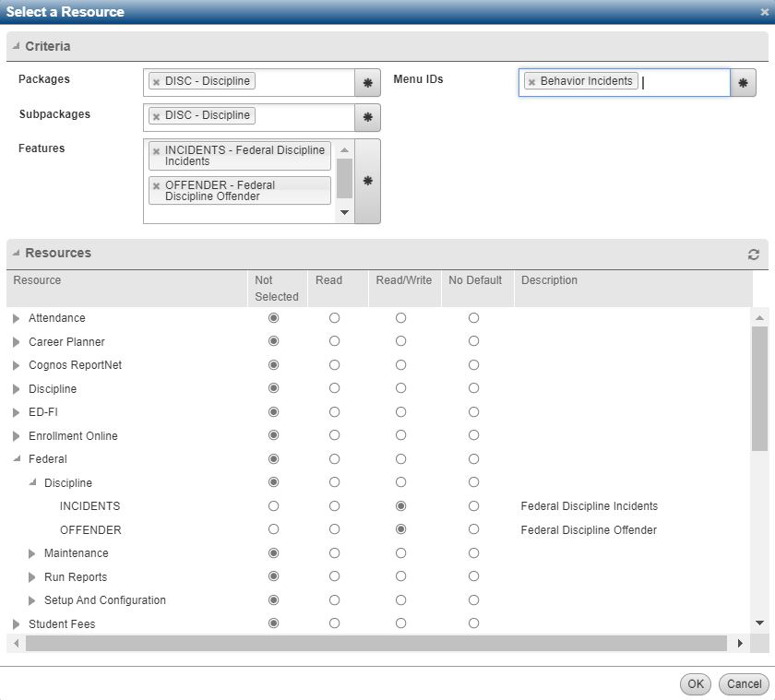Image resolution: width=775 pixels, height=700 pixels.
Task: Open the Packages selection via asterisk icon
Action: tap(367, 81)
